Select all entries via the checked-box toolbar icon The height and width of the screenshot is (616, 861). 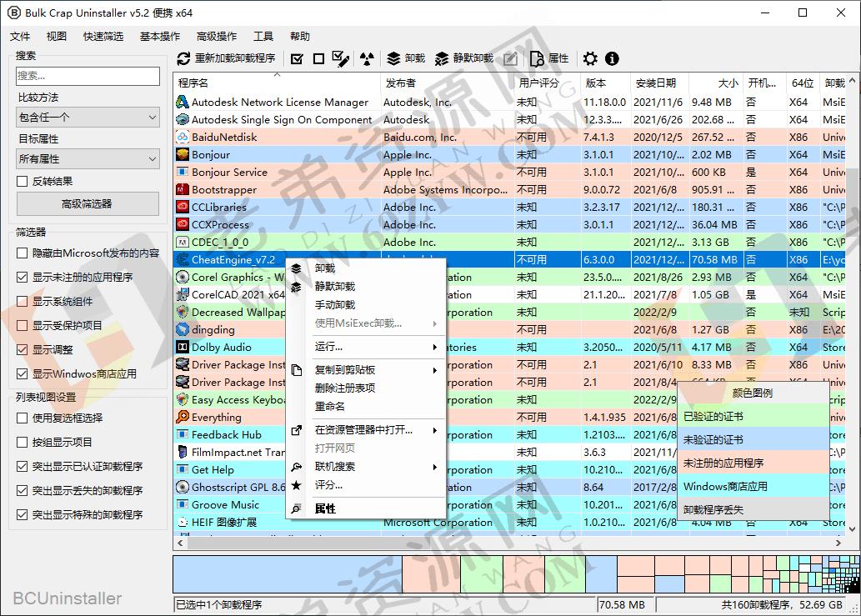(297, 58)
